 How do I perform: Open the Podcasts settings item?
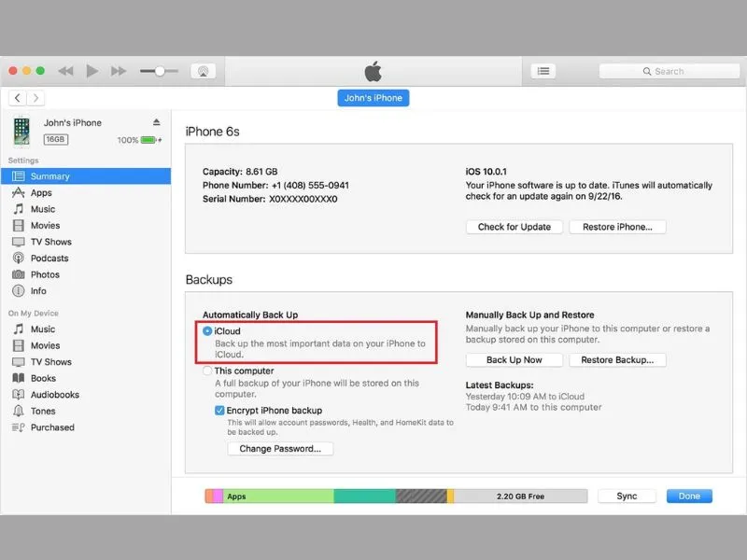coord(86,259)
